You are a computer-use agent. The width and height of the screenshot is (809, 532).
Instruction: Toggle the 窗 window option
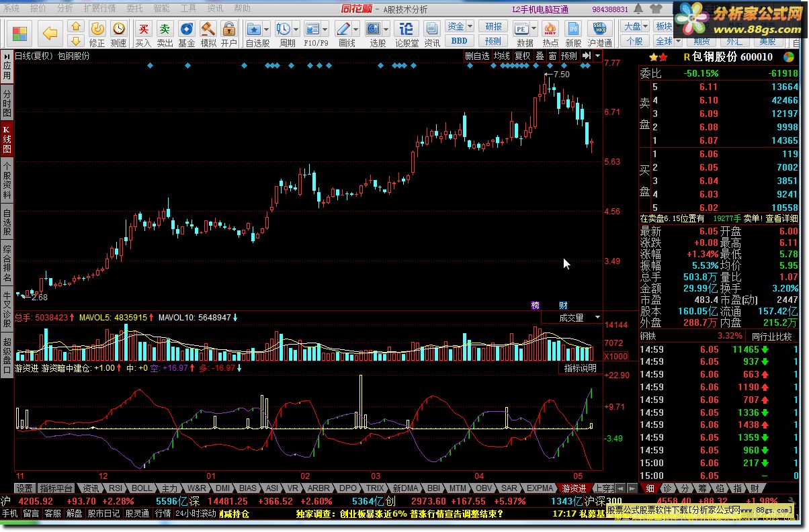coord(552,56)
